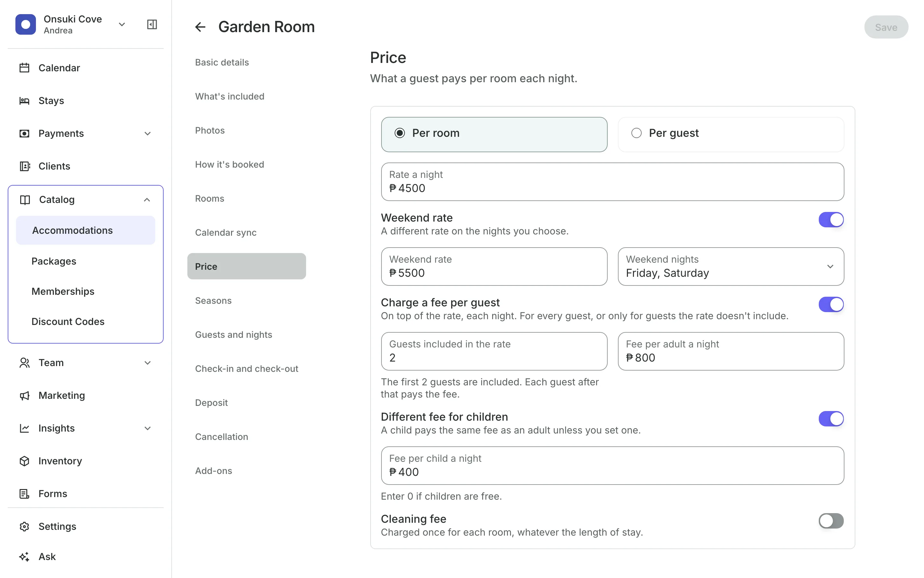
Task: Enable the Cleaning fee toggle
Action: tap(831, 521)
